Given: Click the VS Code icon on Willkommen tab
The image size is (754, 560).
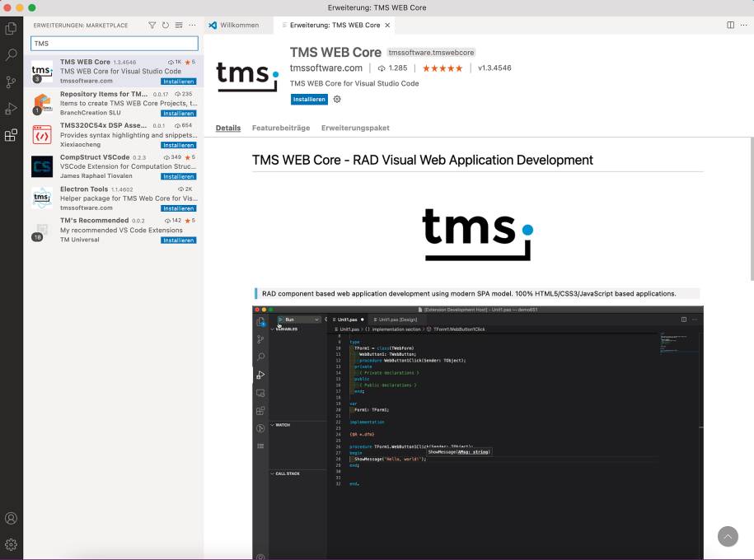Looking at the screenshot, I should coord(213,25).
